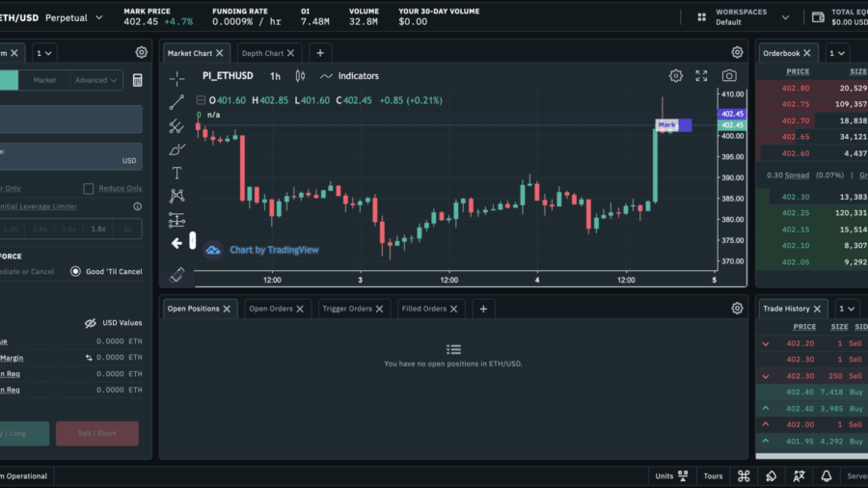This screenshot has height=488, width=868.
Task: Open the Tours link
Action: [x=713, y=475]
